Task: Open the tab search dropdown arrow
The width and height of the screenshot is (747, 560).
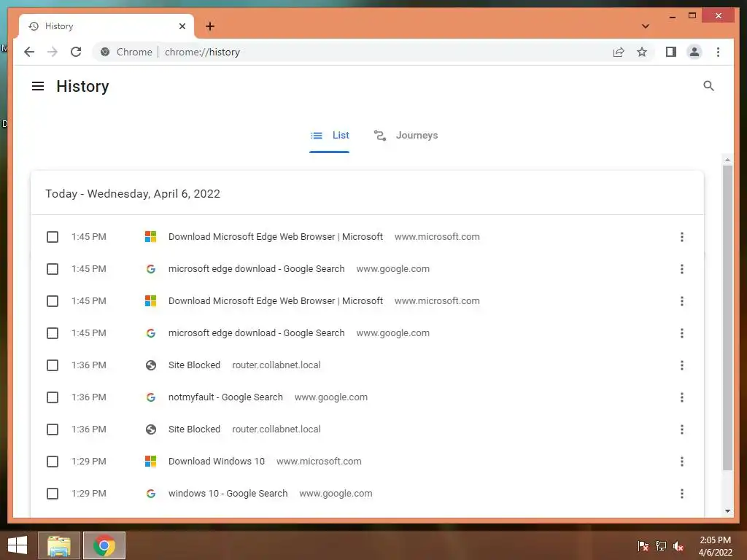Action: (646, 26)
